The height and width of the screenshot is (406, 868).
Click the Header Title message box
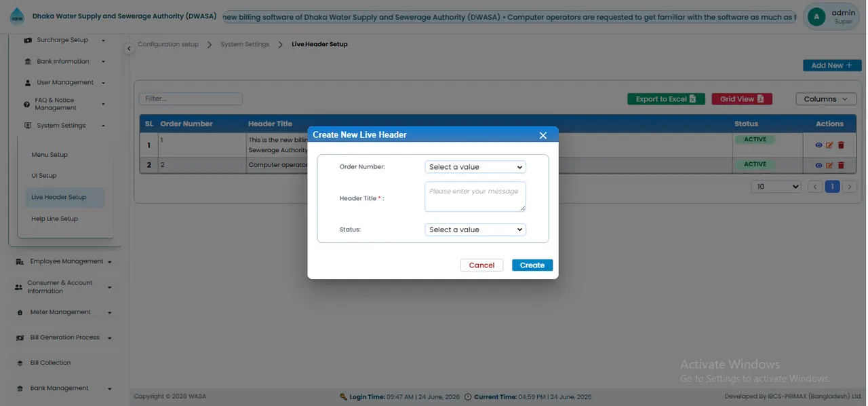point(475,196)
